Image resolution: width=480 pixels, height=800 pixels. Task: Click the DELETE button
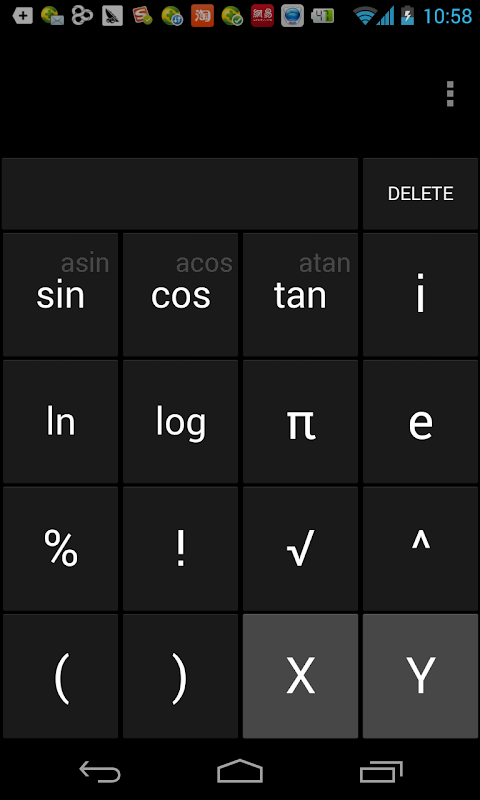pyautogui.click(x=420, y=194)
